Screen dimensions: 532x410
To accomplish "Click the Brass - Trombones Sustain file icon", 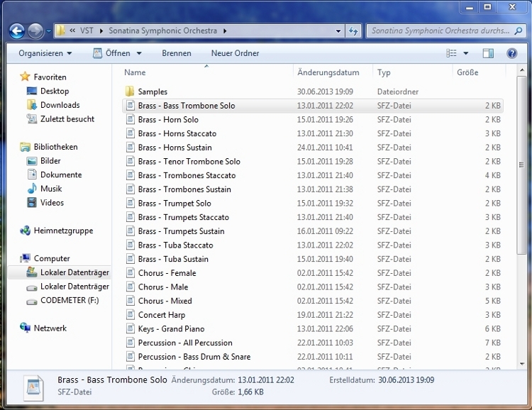I will click(131, 189).
